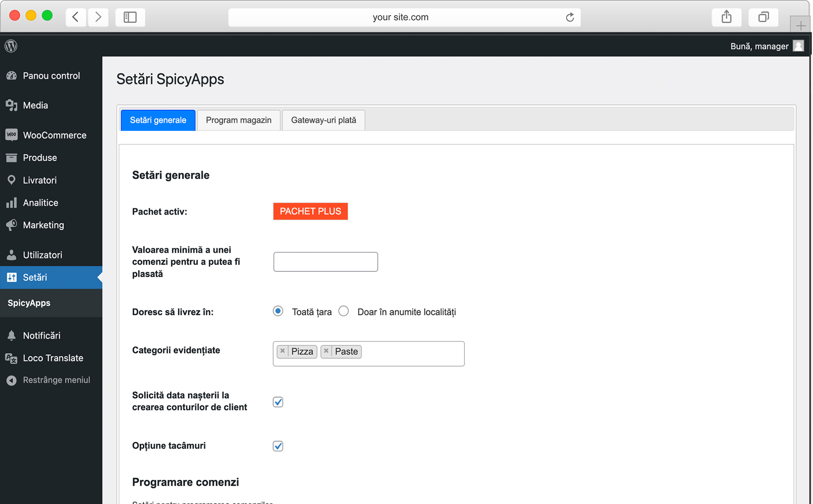Image resolution: width=813 pixels, height=504 pixels.
Task: Open the browser share menu
Action: point(726,17)
